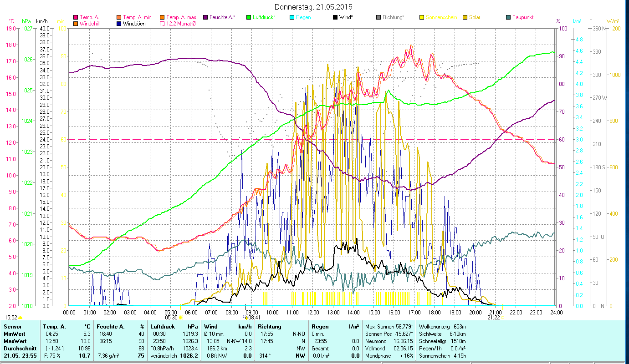This screenshot has height=364, width=629.
Task: Click the chart title 'Donnerstag, 21.05.2015'
Action: click(314, 7)
